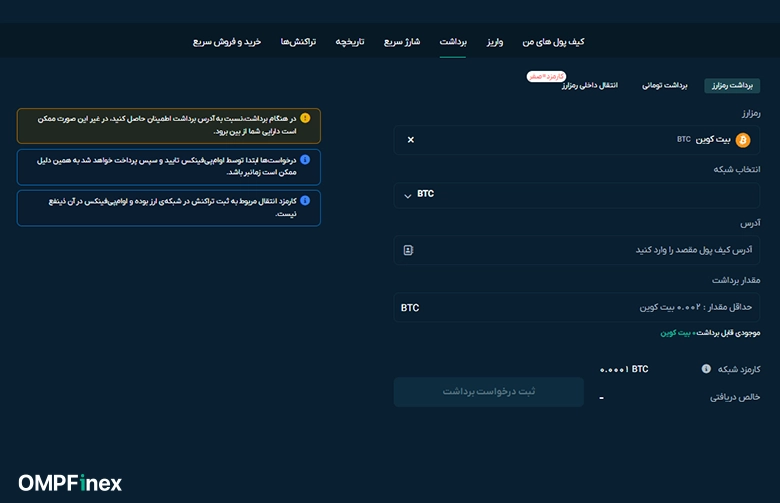Click the ثبت درخواست برداشت button
Viewport: 780px width, 503px height.
pyautogui.click(x=488, y=392)
